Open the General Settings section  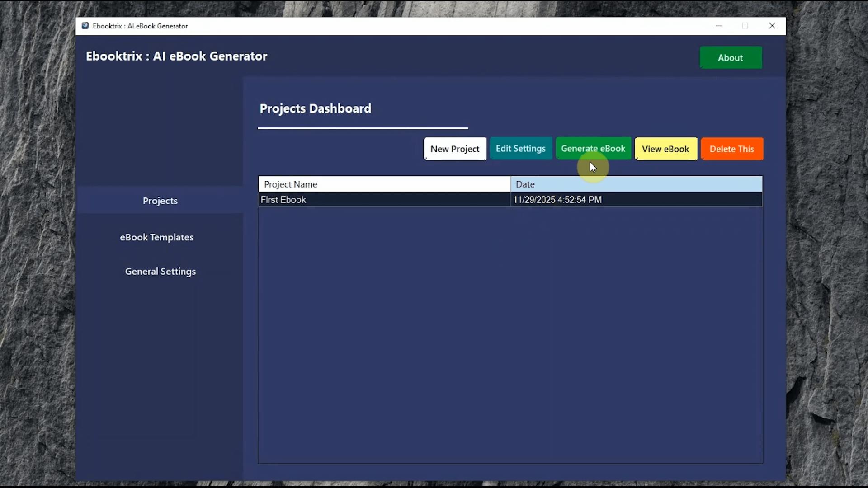pyautogui.click(x=160, y=271)
